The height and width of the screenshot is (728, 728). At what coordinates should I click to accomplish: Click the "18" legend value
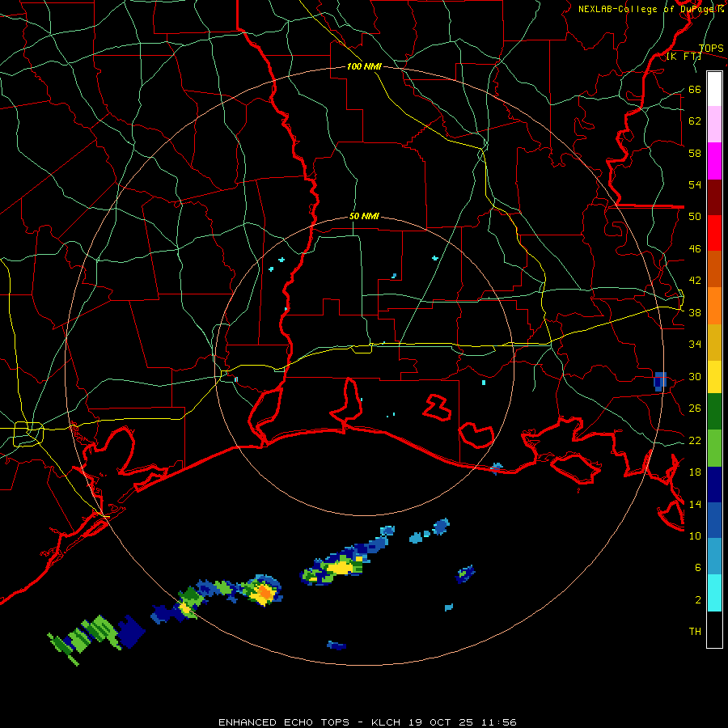tap(695, 472)
